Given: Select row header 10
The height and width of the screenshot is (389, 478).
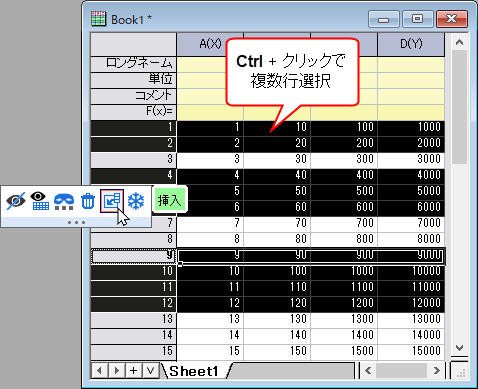Looking at the screenshot, I should coord(133,272).
